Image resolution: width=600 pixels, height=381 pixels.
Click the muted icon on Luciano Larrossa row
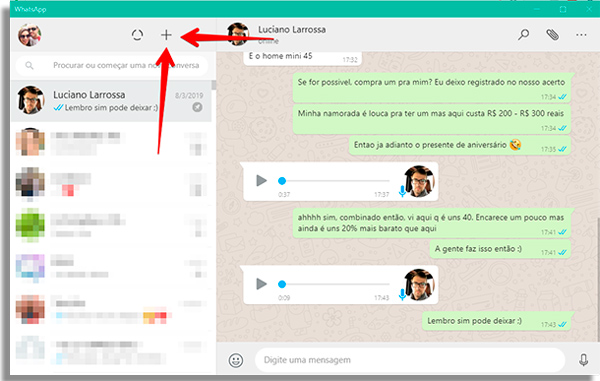[197, 107]
